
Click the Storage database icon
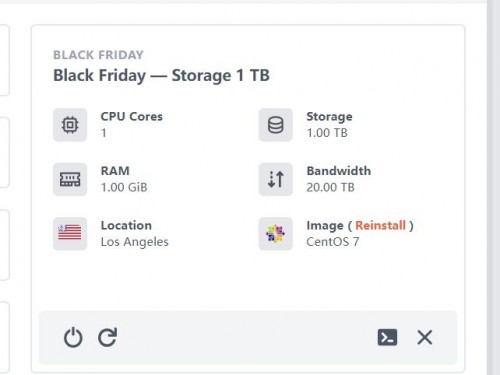[x=276, y=125]
